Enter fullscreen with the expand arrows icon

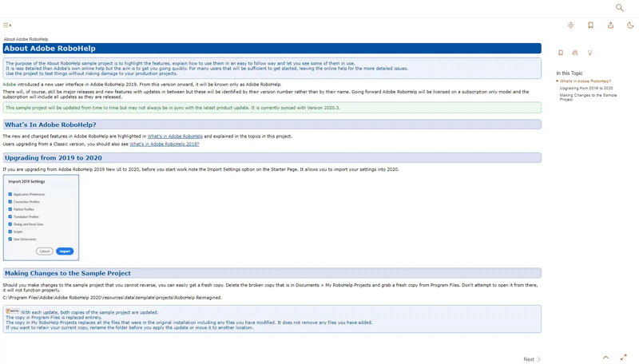624,358
